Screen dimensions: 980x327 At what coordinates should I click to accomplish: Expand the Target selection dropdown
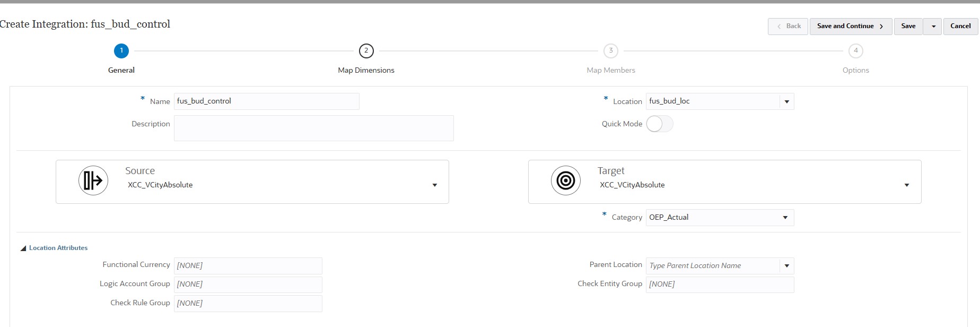pos(906,185)
